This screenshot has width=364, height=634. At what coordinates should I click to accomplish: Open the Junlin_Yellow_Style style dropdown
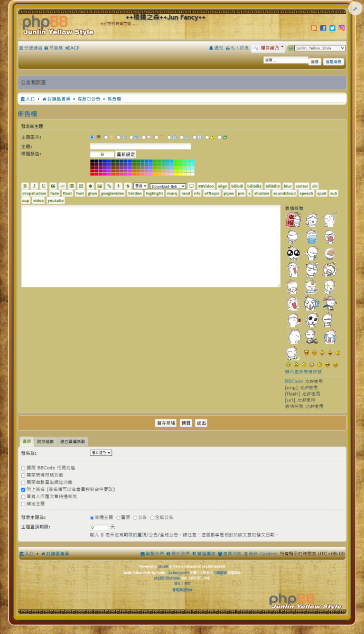pos(320,48)
